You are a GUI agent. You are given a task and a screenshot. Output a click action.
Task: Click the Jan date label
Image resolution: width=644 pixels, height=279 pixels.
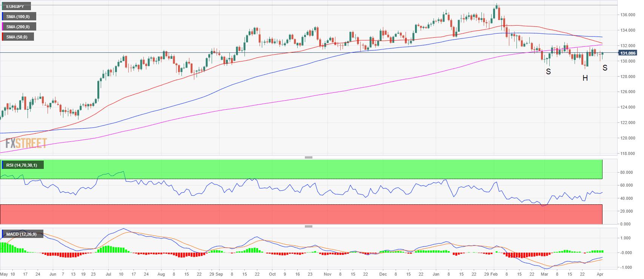click(x=436, y=274)
